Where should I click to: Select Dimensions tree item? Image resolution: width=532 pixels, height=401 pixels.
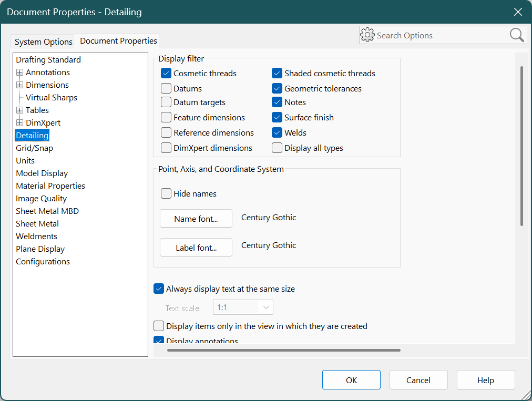(x=47, y=85)
